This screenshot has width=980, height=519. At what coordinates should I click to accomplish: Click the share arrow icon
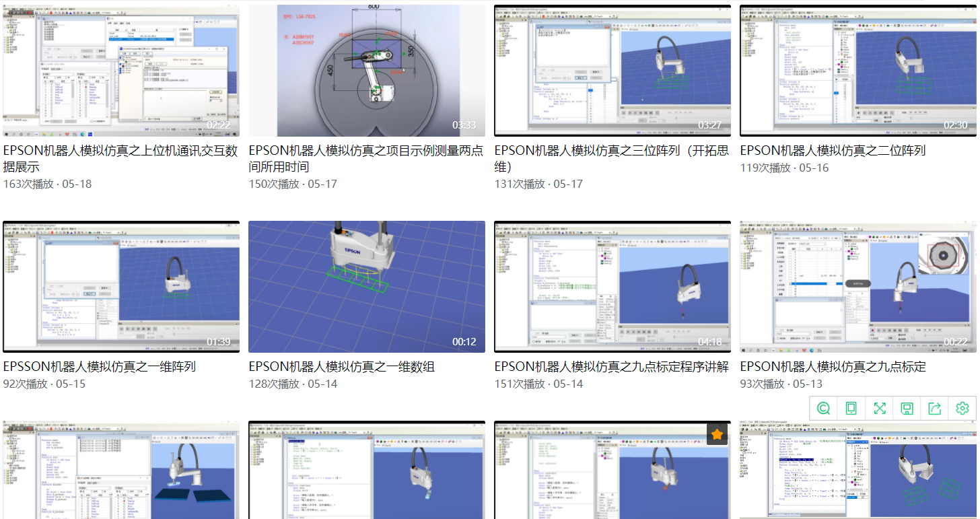click(934, 408)
